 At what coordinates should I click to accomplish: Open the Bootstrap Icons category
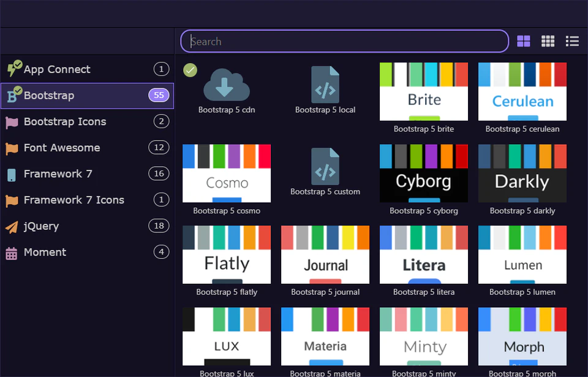pyautogui.click(x=87, y=121)
